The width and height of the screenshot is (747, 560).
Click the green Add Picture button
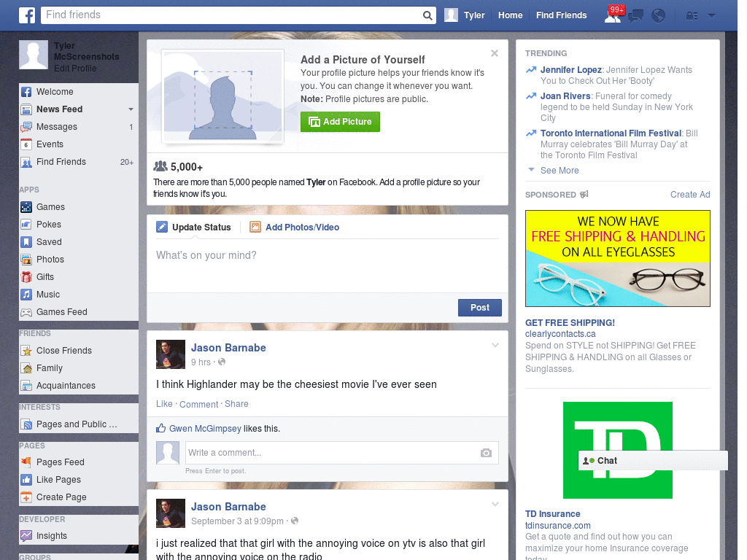(x=340, y=122)
